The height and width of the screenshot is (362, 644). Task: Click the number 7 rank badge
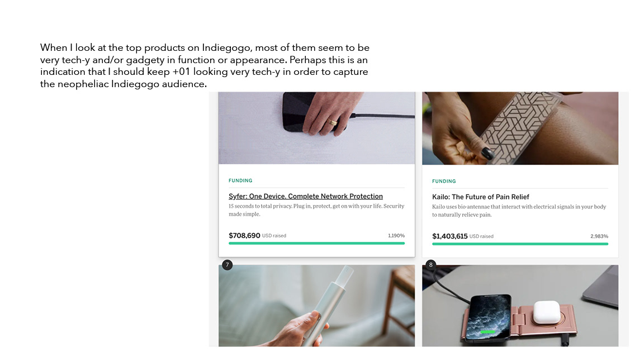tap(227, 265)
